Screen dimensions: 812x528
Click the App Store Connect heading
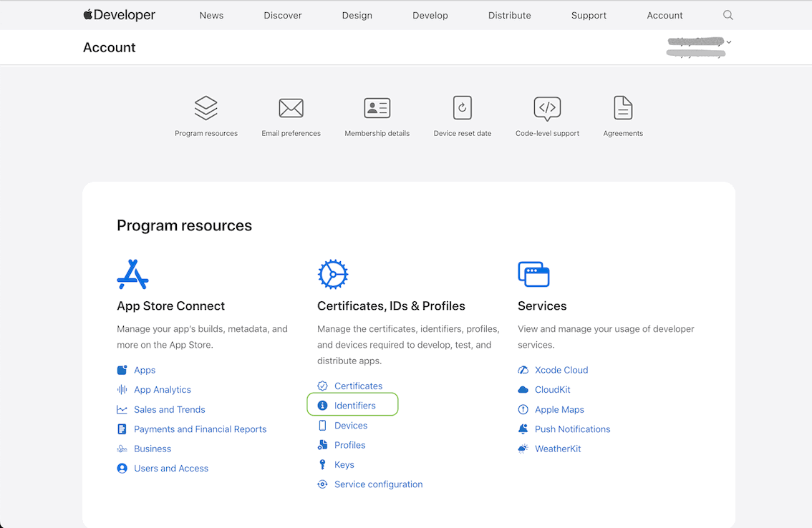click(x=171, y=306)
